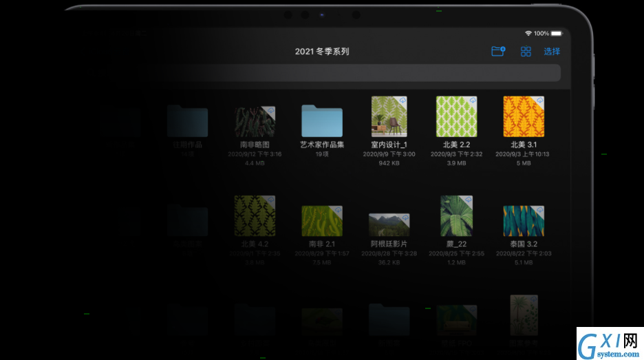Tap iCloud download badge on 南非略图
This screenshot has width=644, height=360.
(270, 111)
